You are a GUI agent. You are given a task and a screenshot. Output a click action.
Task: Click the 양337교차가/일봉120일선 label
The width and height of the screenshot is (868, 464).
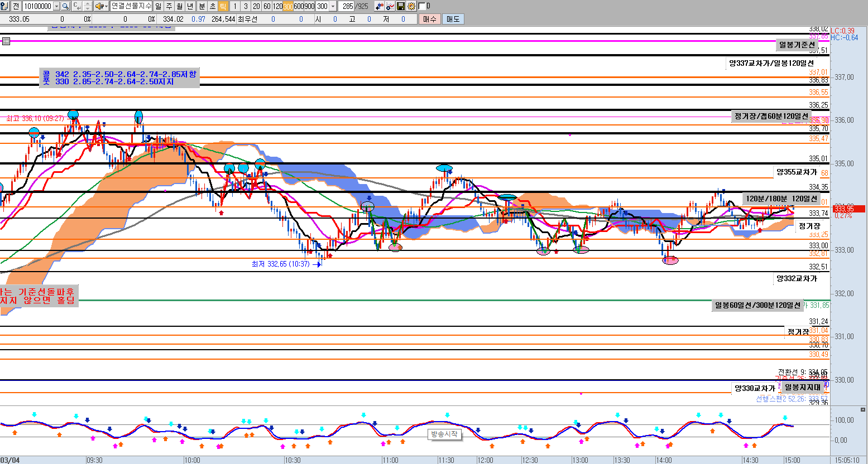pyautogui.click(x=771, y=63)
